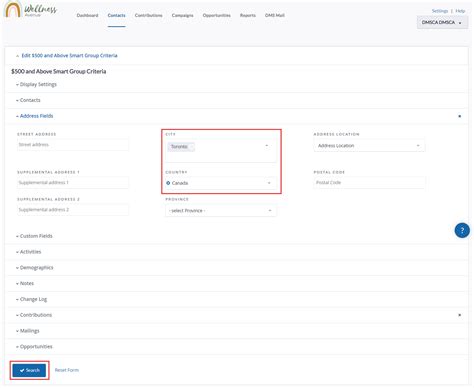This screenshot has height=388, width=474.
Task: Click the Settings link
Action: (x=440, y=11)
